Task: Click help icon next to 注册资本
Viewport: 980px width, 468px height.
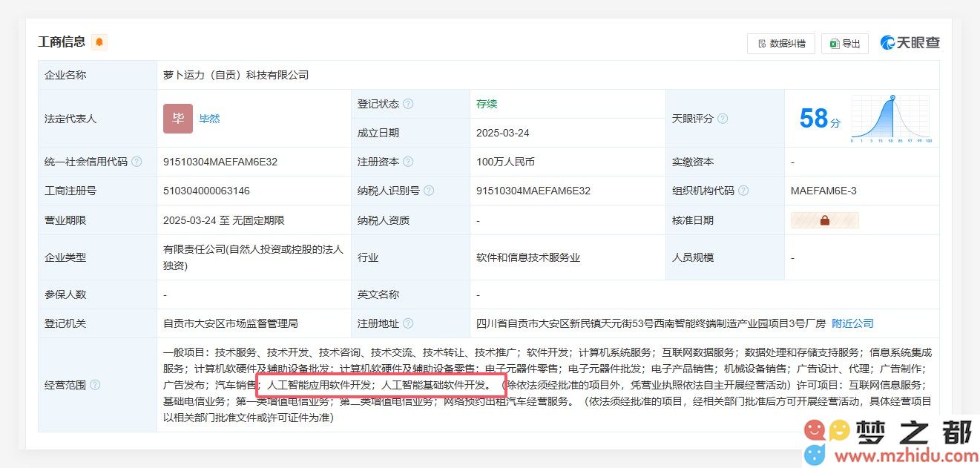Action: (x=408, y=162)
